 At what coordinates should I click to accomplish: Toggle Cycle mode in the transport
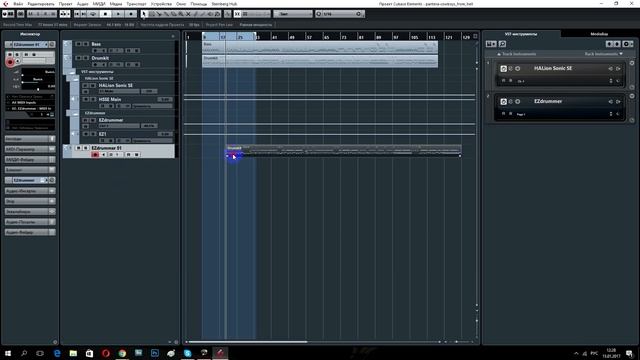[x=93, y=14]
